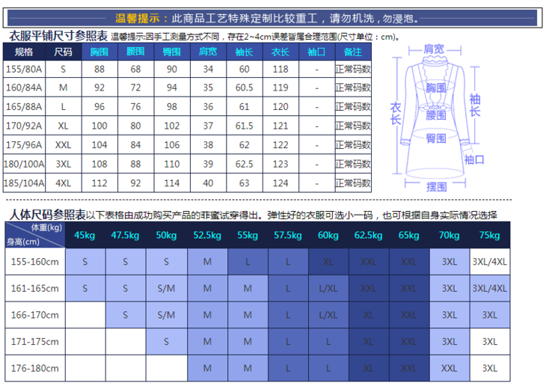Select the 备注 column header
546x392 pixels.
352,52
